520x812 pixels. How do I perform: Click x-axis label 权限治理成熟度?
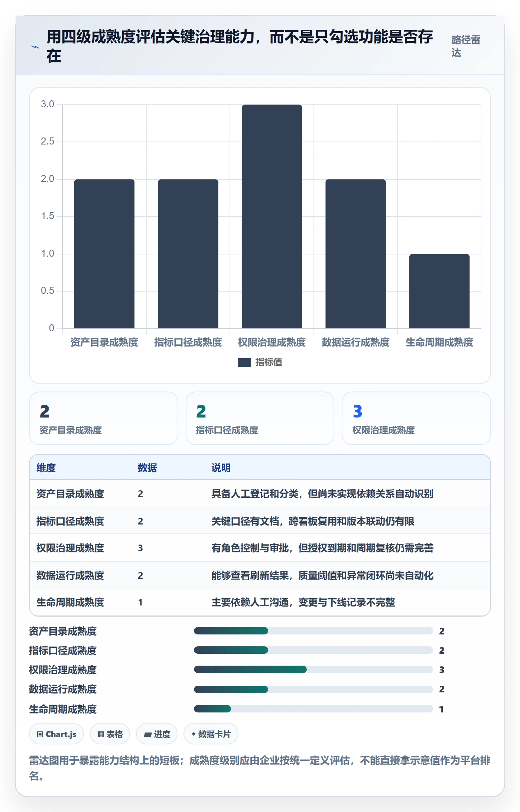point(272,342)
